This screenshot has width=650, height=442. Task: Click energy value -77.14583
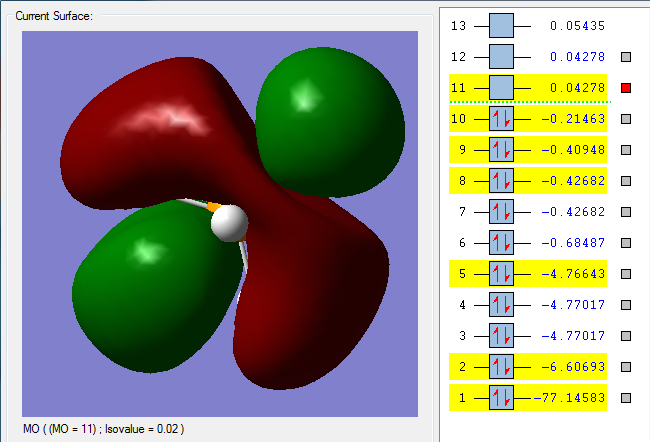pyautogui.click(x=569, y=398)
